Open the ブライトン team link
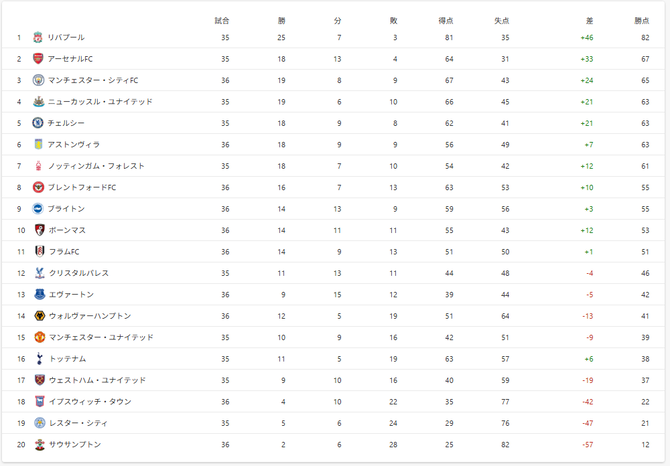The width and height of the screenshot is (670, 466). pos(66,209)
